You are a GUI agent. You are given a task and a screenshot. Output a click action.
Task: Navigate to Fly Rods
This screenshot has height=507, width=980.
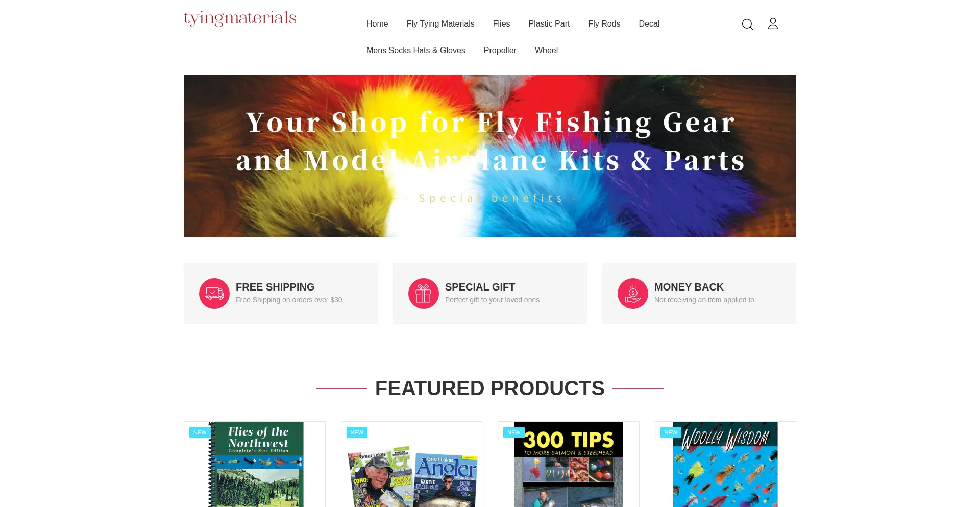604,23
